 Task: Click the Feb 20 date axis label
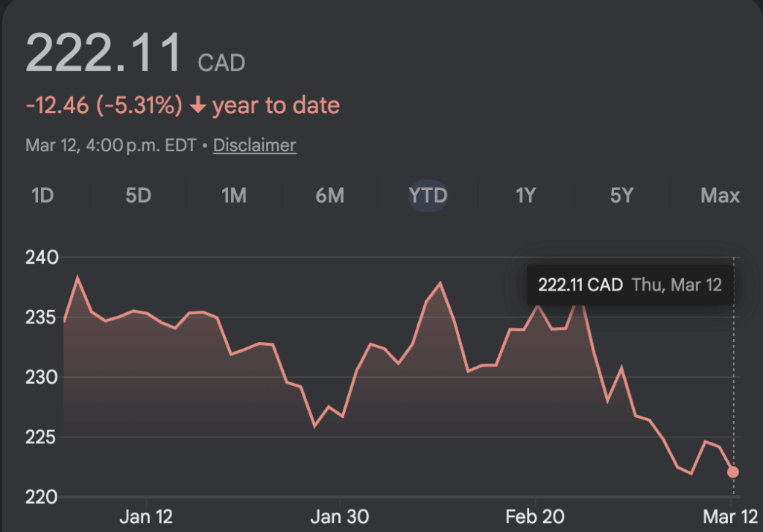click(534, 516)
